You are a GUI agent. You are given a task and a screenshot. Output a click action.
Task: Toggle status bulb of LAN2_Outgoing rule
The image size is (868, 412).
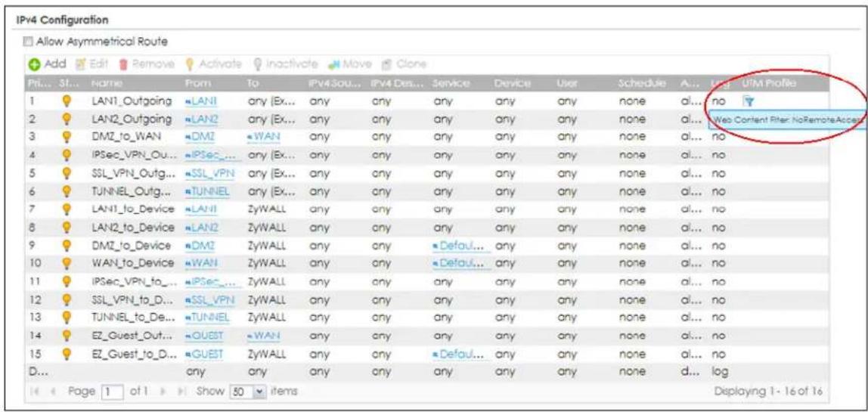click(x=68, y=119)
